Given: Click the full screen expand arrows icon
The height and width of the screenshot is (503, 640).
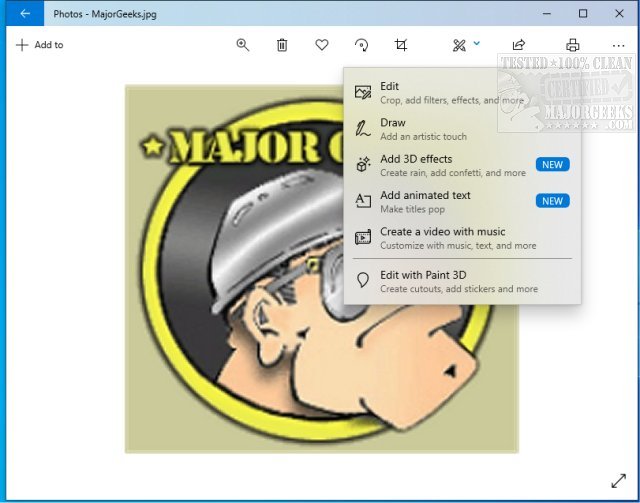Looking at the screenshot, I should pyautogui.click(x=618, y=481).
